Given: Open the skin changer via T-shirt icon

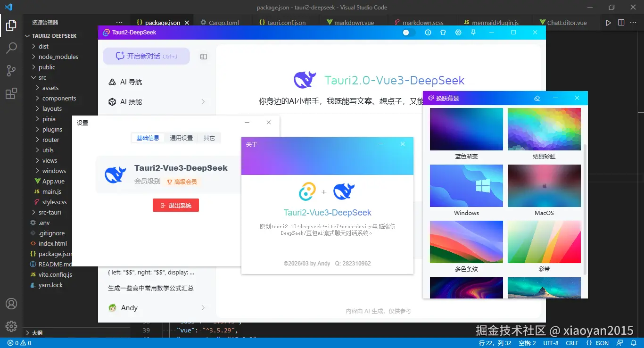Looking at the screenshot, I should [443, 32].
